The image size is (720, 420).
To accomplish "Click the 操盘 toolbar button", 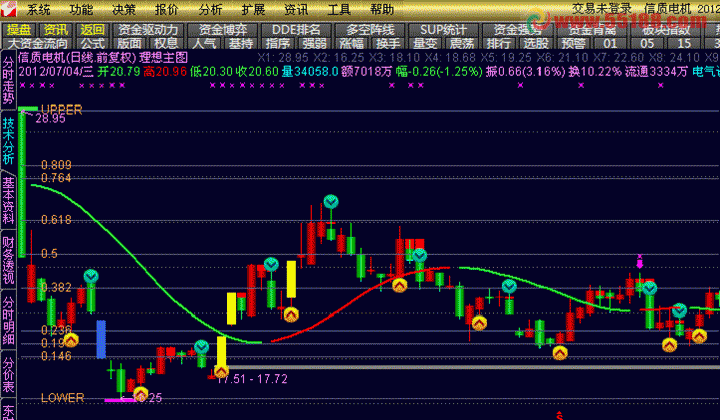I will point(19,30).
